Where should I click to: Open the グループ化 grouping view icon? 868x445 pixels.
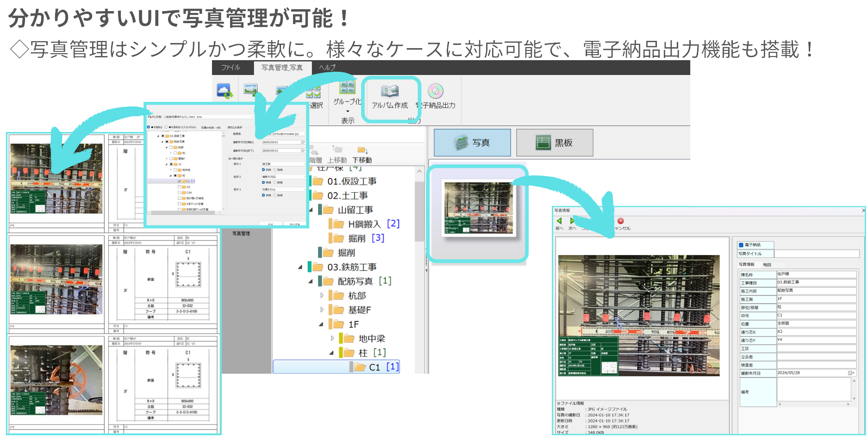point(347,87)
